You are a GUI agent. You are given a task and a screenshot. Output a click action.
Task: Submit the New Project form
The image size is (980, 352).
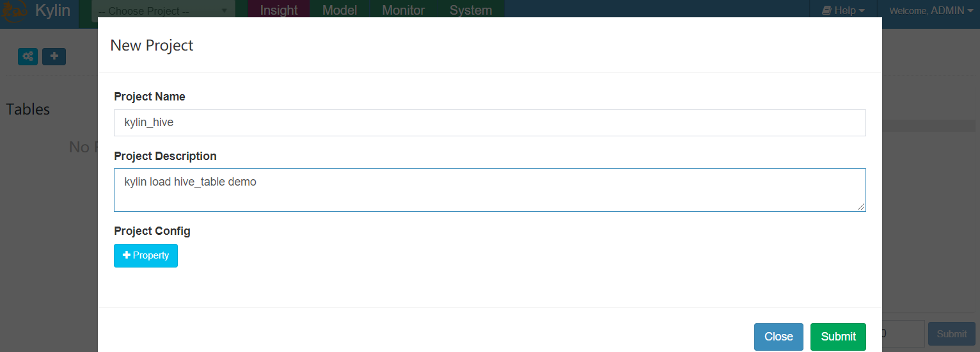[x=838, y=337]
